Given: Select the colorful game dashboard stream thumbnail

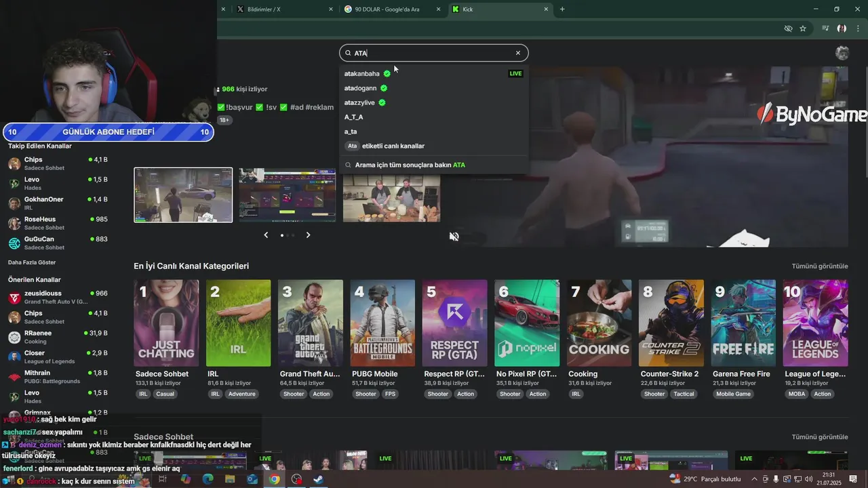Looking at the screenshot, I should [x=288, y=195].
